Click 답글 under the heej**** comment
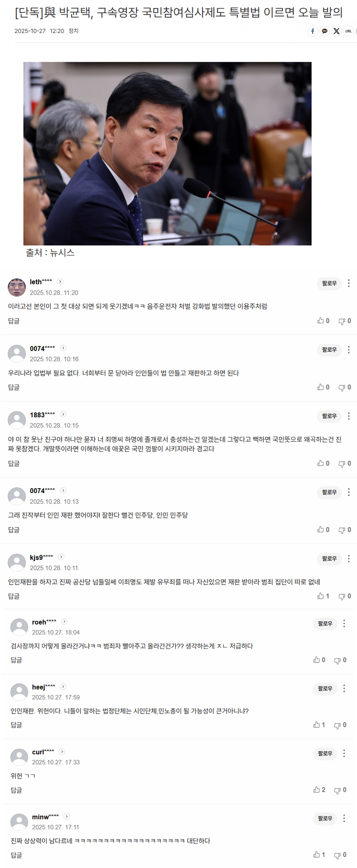 (x=16, y=725)
